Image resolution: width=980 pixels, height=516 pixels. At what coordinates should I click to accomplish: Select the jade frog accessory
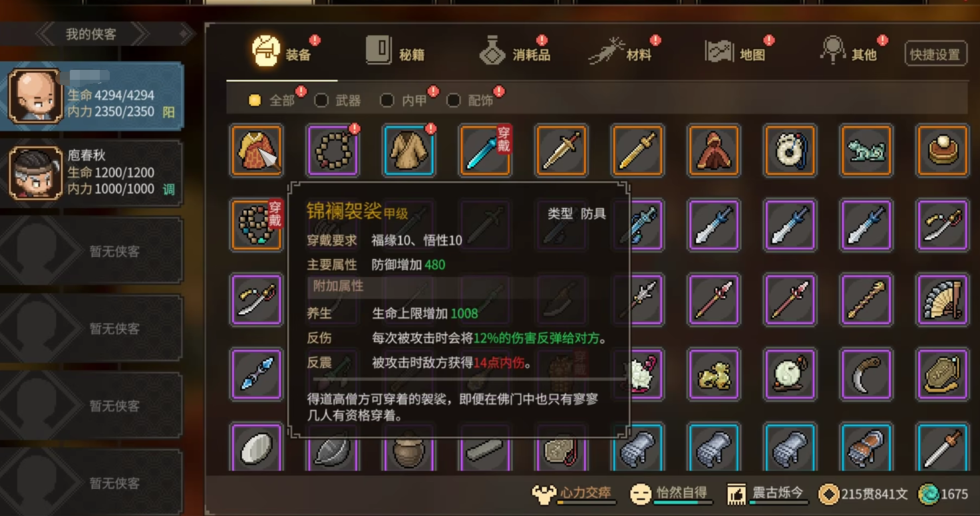point(866,150)
